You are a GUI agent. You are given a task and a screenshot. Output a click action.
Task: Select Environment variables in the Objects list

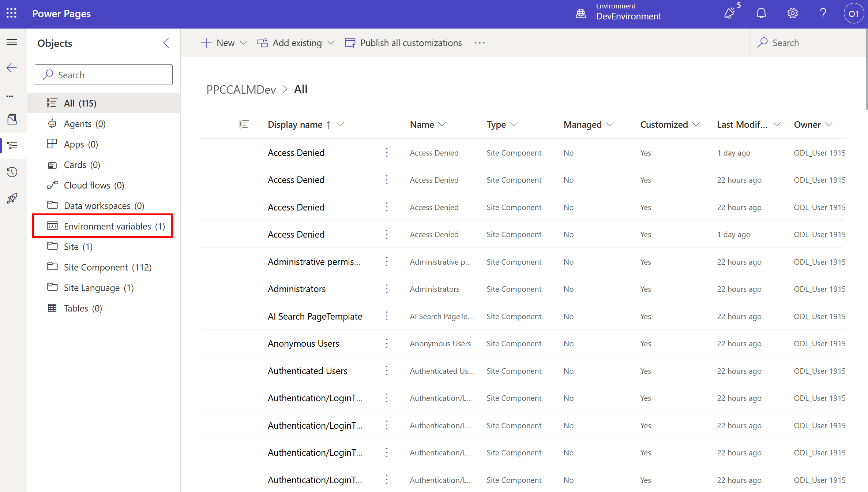(107, 226)
